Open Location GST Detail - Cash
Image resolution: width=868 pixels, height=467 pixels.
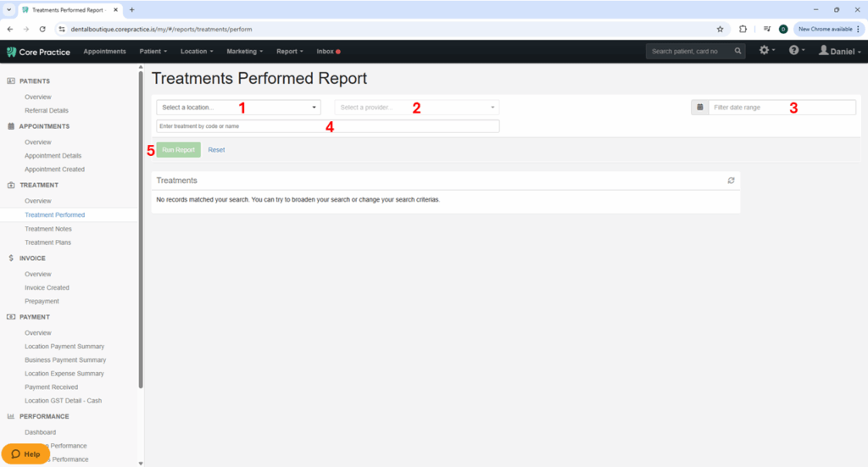[63, 401]
